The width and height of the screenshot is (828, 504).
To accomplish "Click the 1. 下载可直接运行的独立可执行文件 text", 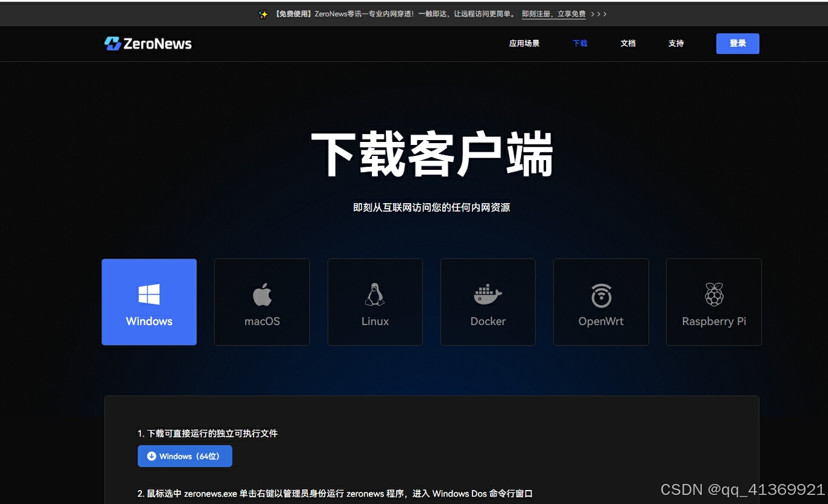I will 207,434.
